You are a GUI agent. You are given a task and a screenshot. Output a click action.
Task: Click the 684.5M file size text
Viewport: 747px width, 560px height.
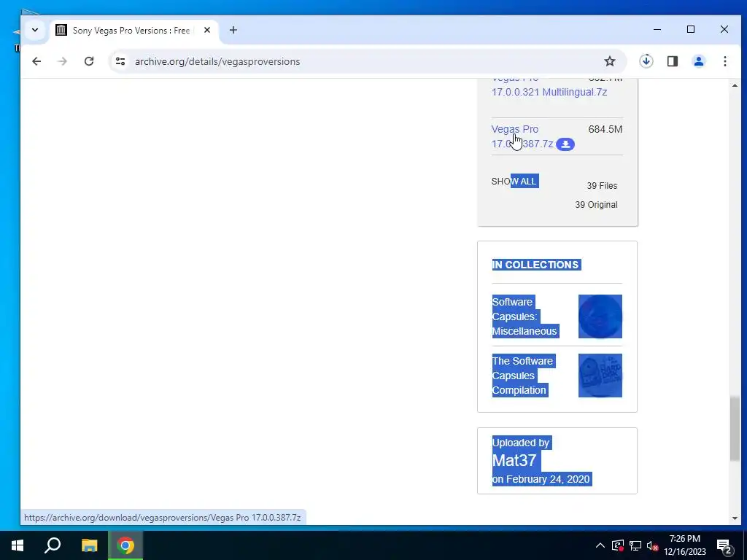[x=605, y=129]
